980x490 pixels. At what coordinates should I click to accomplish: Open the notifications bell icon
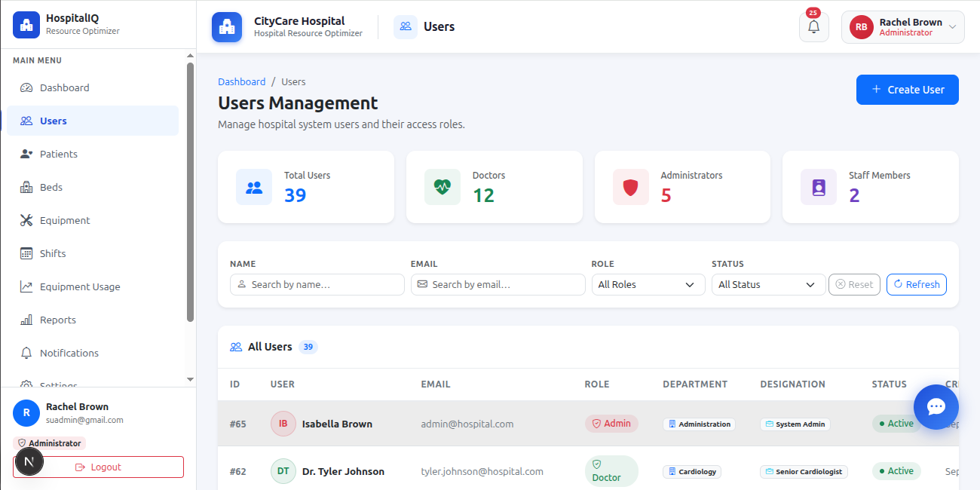click(813, 27)
